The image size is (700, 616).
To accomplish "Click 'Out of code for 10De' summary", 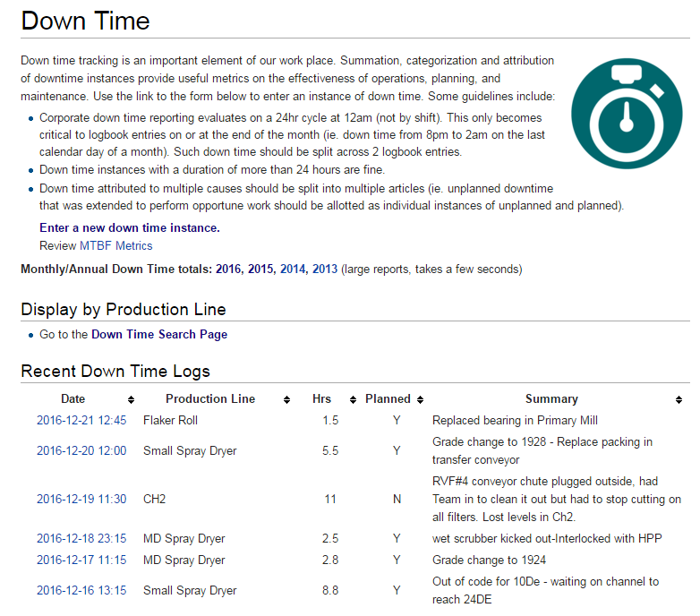I will [x=545, y=590].
